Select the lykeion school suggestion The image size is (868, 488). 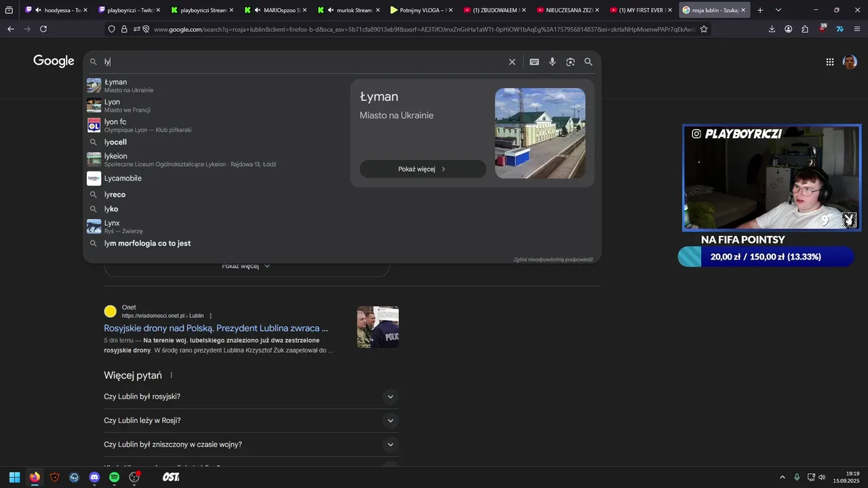(x=214, y=159)
